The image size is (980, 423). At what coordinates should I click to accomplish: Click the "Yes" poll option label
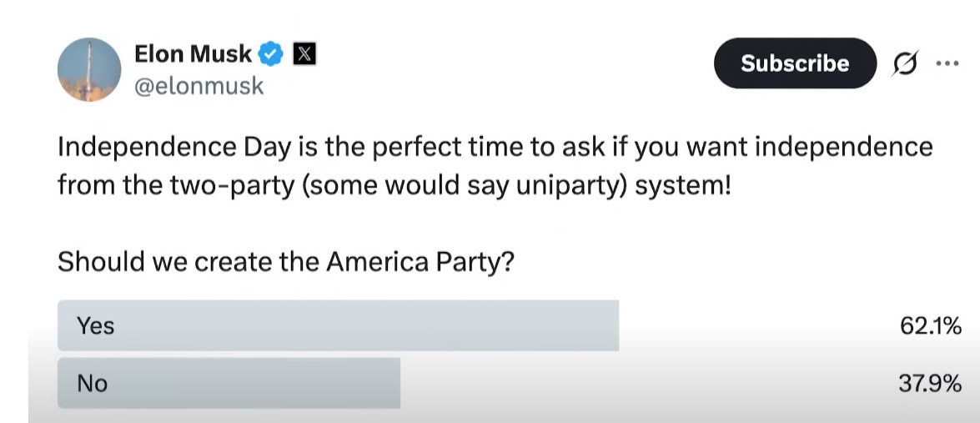95,325
